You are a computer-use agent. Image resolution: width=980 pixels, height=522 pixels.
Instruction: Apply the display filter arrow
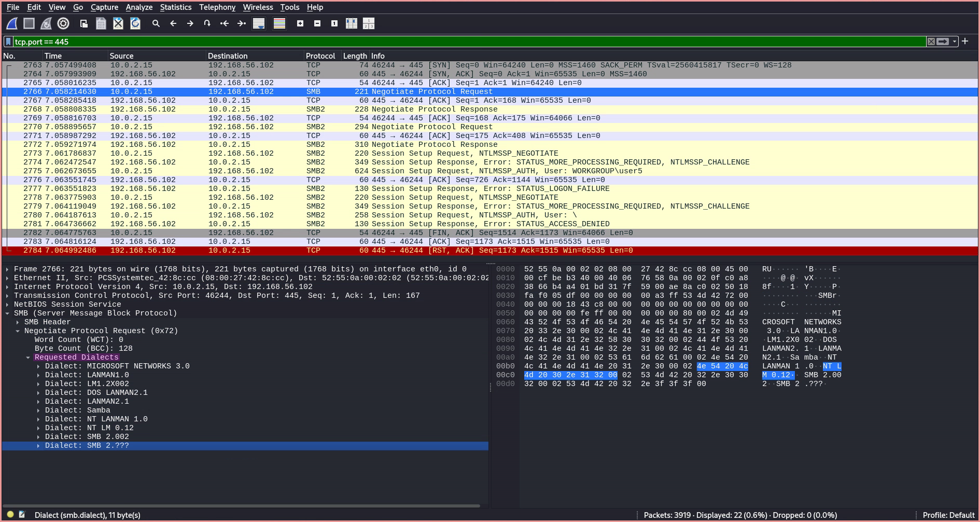pos(943,42)
